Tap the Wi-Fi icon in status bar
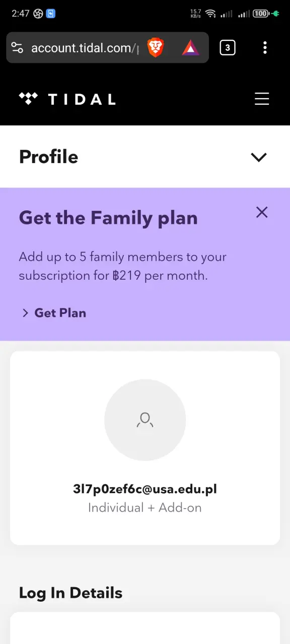The image size is (290, 644). (x=210, y=14)
